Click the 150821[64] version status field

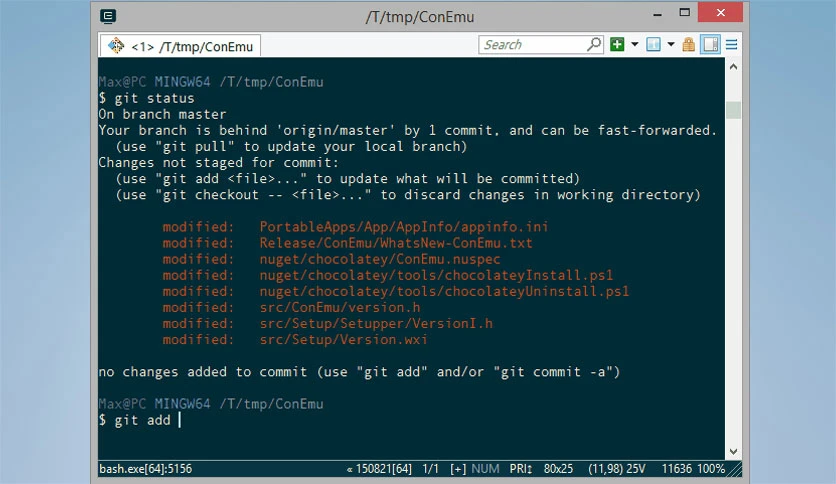tap(379, 469)
